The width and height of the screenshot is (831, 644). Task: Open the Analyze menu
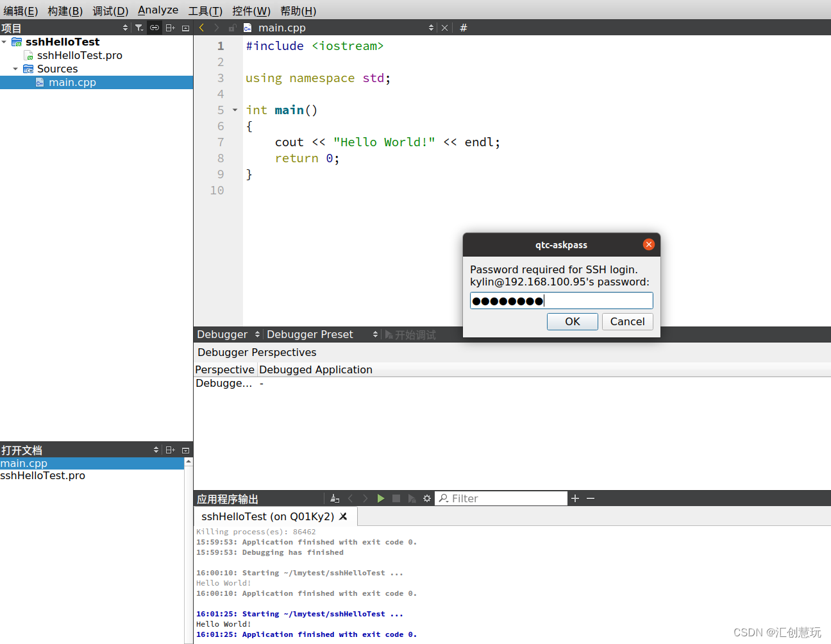coord(158,10)
